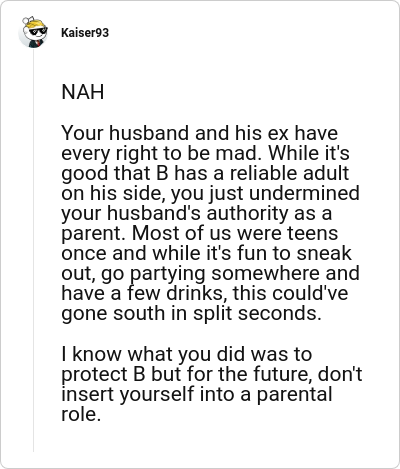Click the line starting "Your husband and his ex"
This screenshot has height=469, width=400.
[200, 133]
